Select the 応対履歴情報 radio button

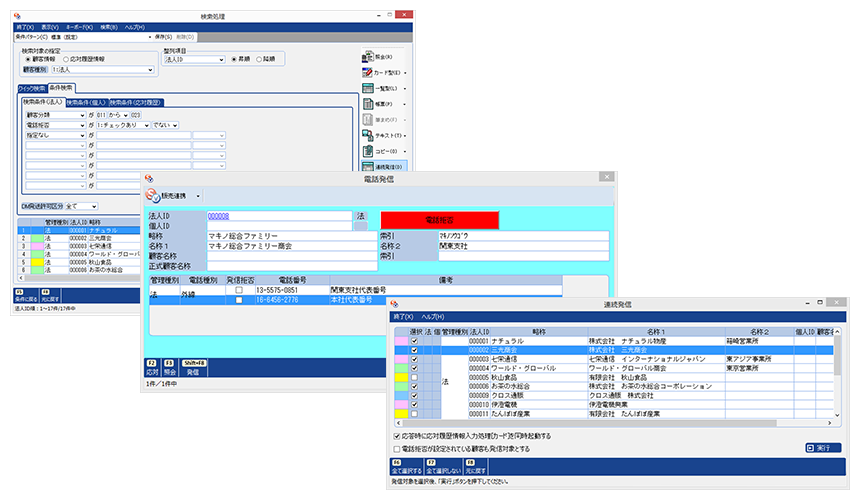point(65,60)
